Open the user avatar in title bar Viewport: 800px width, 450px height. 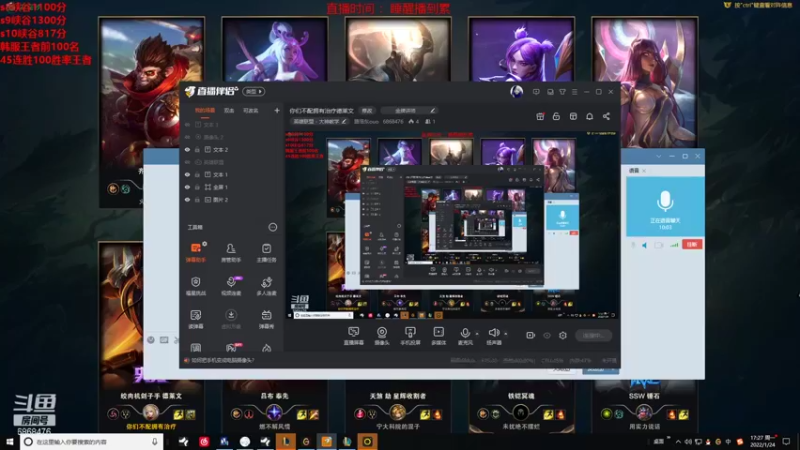click(x=516, y=92)
